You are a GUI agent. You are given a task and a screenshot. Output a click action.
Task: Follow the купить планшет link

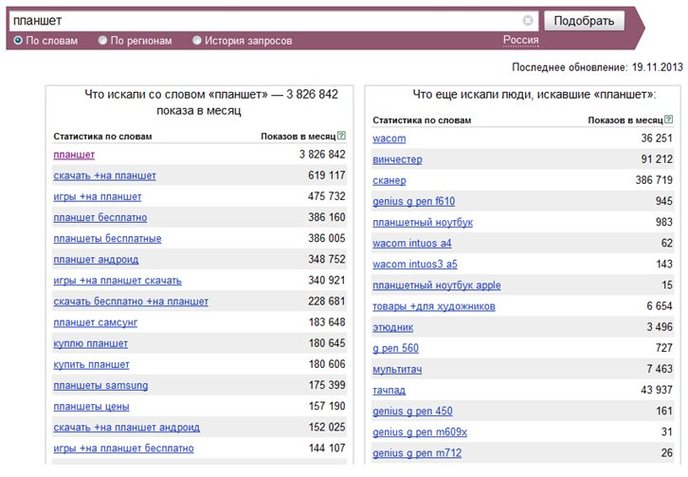91,365
